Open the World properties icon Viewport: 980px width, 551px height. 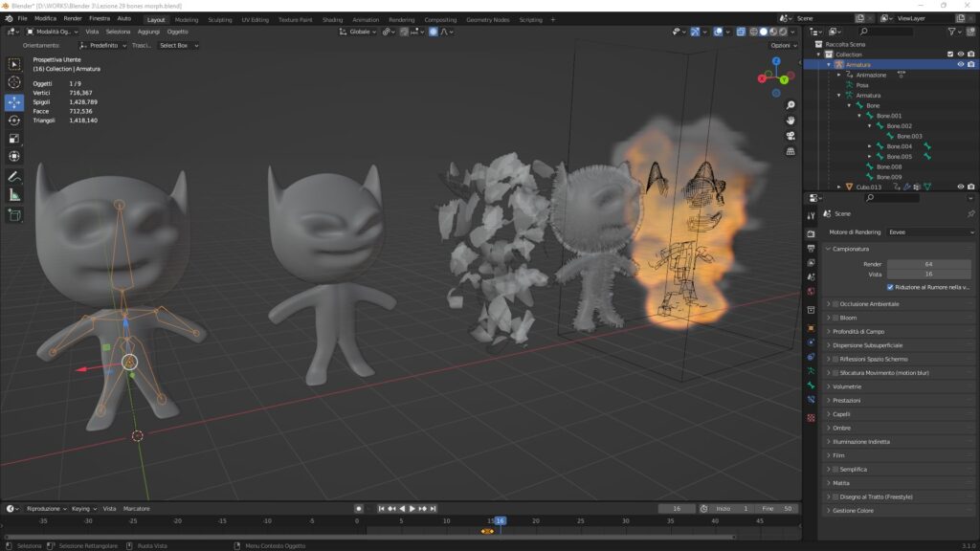pyautogui.click(x=811, y=292)
